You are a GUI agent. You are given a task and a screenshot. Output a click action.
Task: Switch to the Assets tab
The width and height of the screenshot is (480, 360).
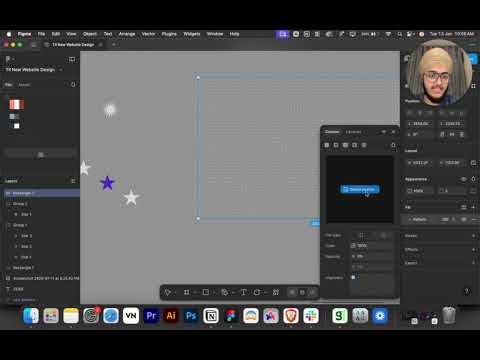point(24,85)
